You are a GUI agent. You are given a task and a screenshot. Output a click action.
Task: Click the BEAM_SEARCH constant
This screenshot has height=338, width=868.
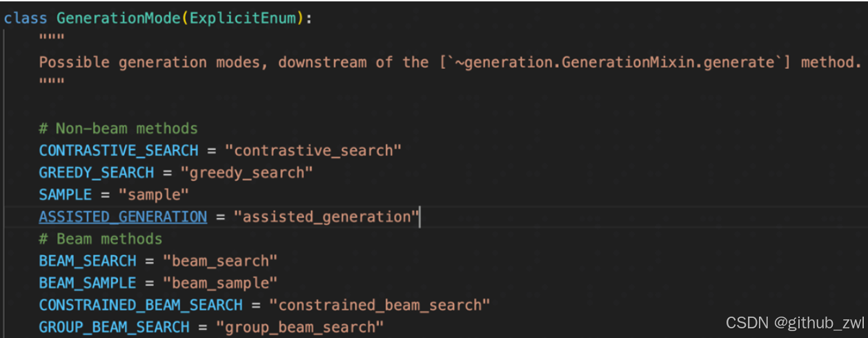(x=88, y=261)
